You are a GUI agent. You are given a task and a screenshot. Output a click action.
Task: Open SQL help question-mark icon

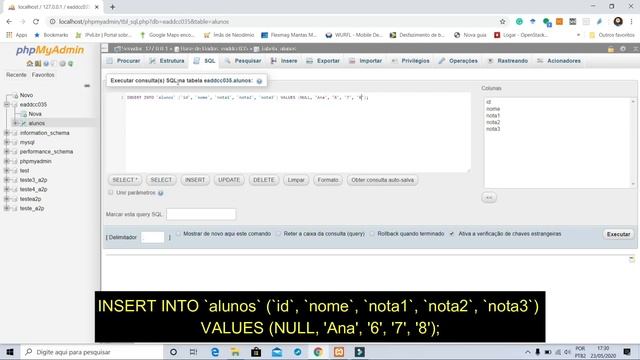259,81
